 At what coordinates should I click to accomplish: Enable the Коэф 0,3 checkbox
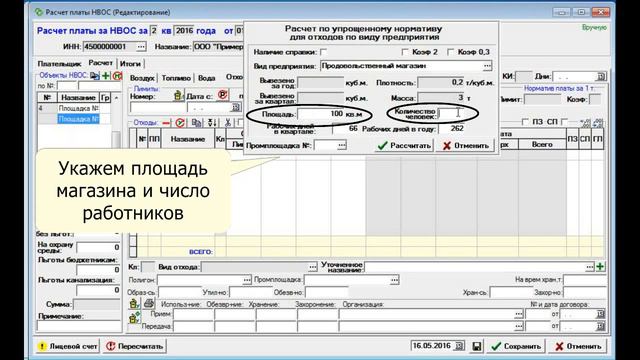click(x=450, y=52)
